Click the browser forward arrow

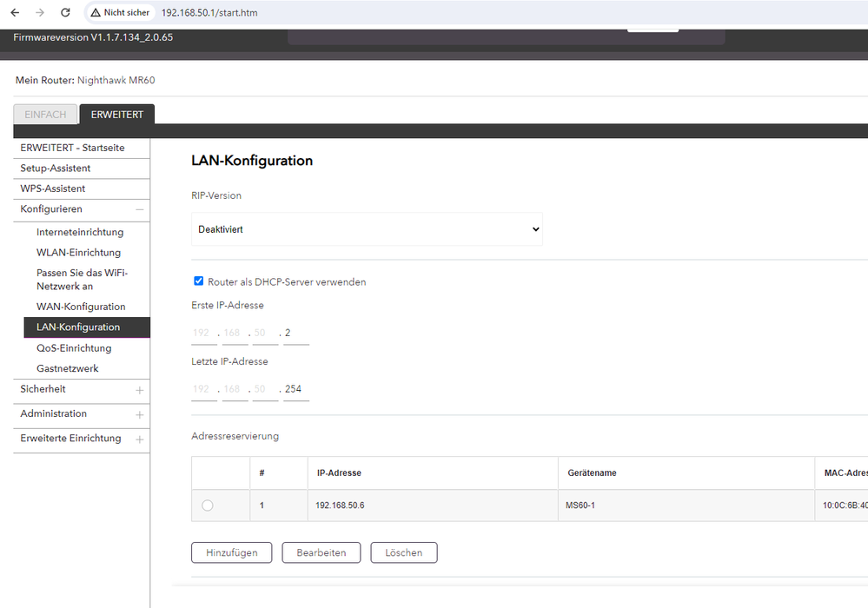coord(40,13)
